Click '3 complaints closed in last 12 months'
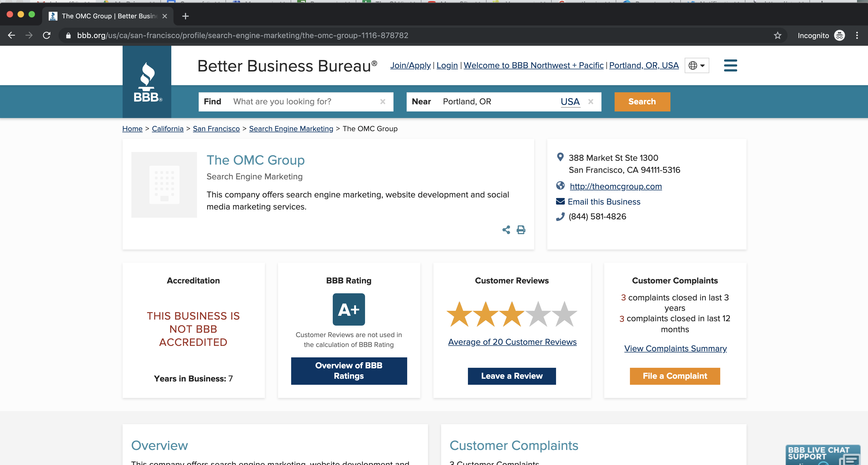868x465 pixels. [675, 324]
